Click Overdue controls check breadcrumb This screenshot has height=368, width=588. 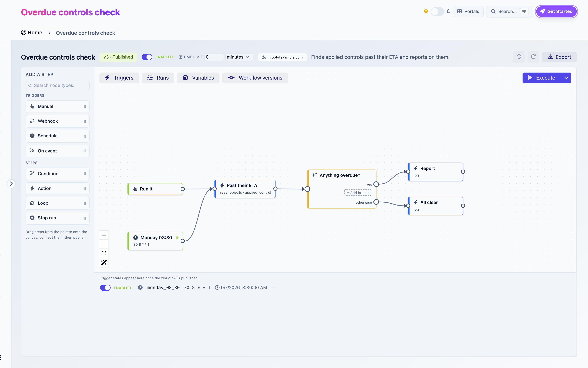(86, 33)
